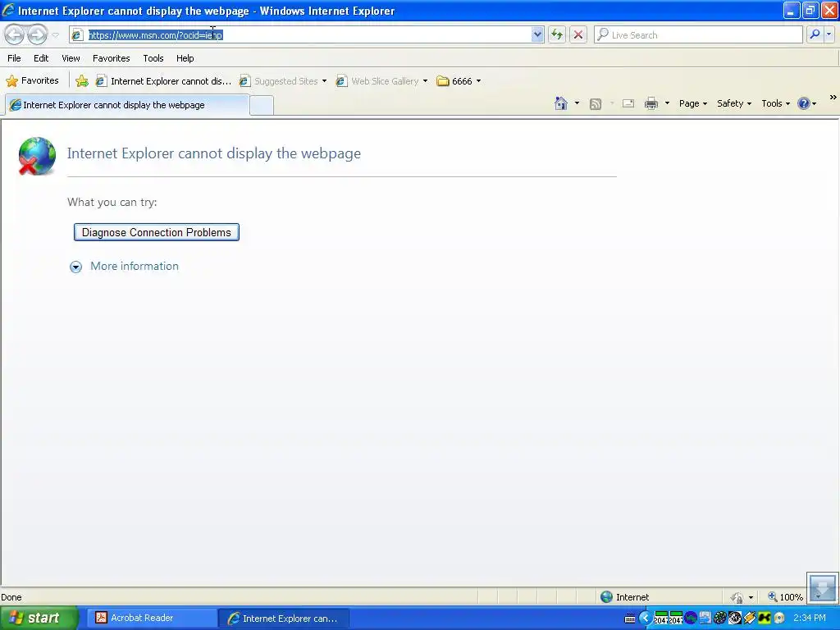This screenshot has height=630, width=840.
Task: Click the first green 2047 tray meter
Action: 660,619
